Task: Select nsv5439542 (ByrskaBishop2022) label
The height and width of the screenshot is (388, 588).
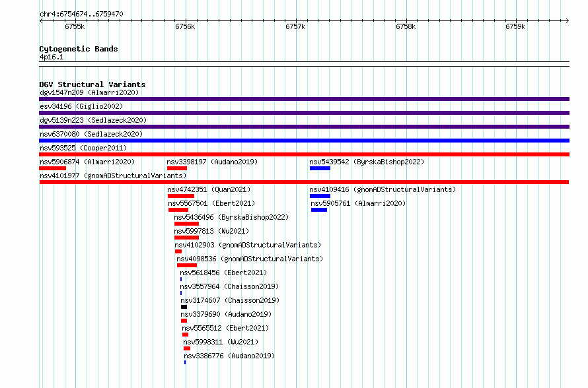Action: coord(367,162)
